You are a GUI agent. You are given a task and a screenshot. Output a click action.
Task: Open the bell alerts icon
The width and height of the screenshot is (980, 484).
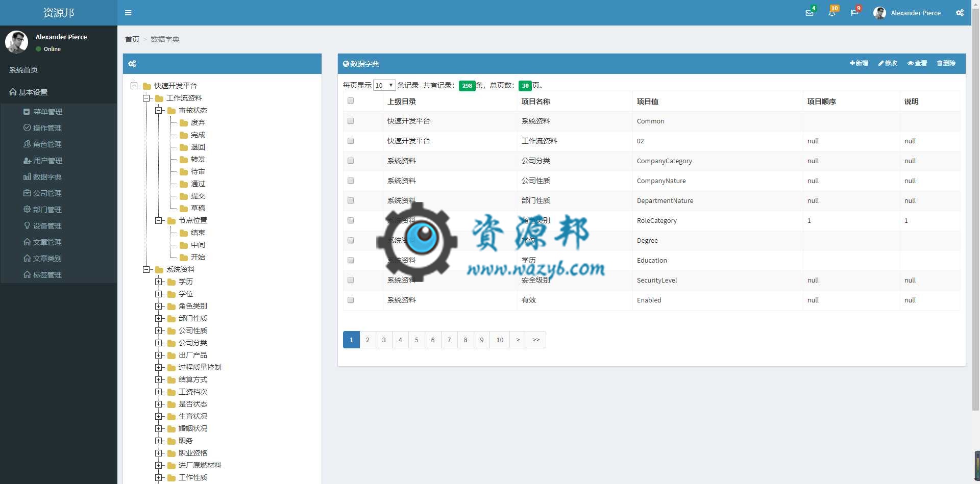coord(832,13)
